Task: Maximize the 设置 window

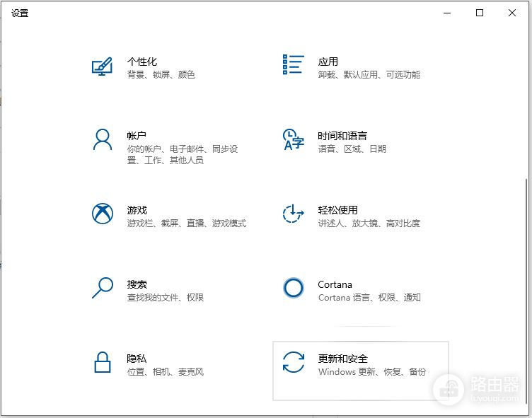Action: pyautogui.click(x=480, y=13)
